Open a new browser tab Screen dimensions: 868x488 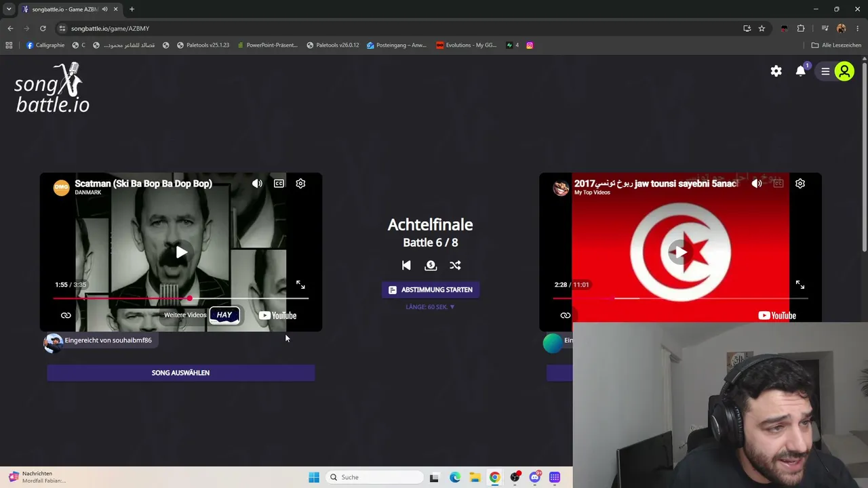[x=132, y=9]
